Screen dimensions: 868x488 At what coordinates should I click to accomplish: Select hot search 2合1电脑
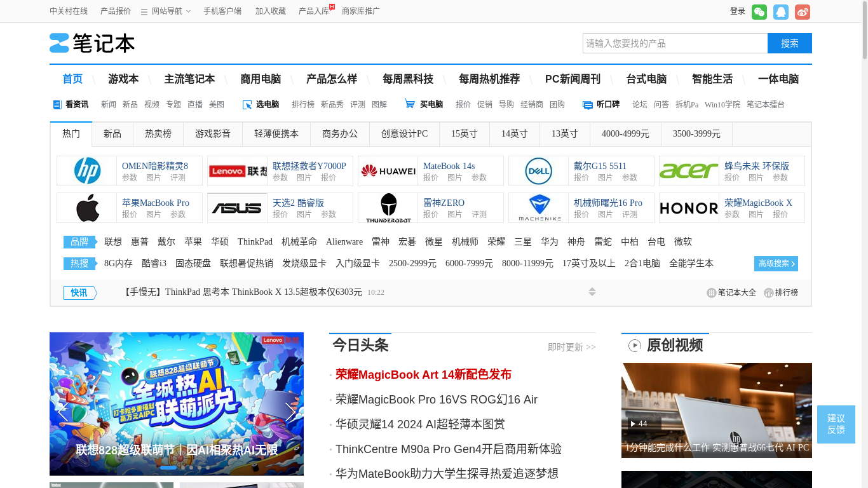pyautogui.click(x=642, y=264)
